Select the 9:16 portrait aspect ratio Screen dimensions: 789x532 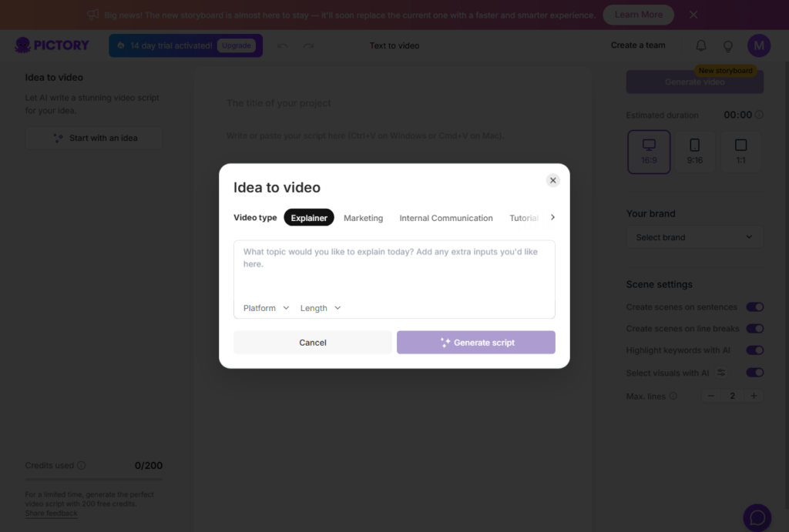pos(694,152)
